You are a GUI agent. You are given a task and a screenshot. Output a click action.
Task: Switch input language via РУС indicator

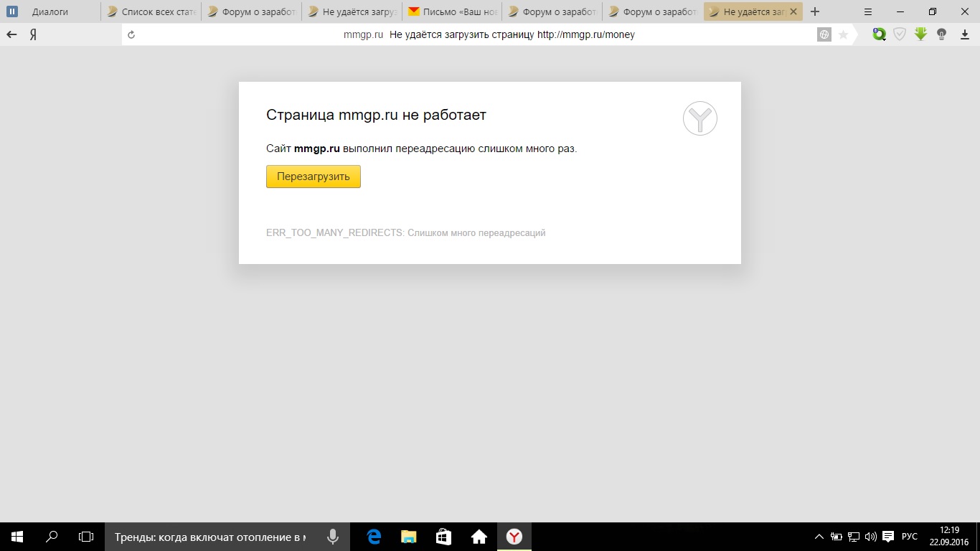click(910, 537)
